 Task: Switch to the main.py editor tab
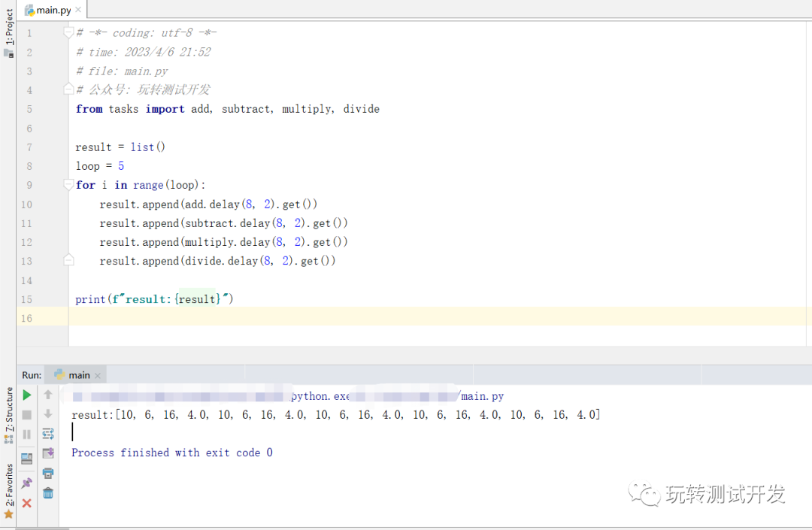[x=51, y=10]
